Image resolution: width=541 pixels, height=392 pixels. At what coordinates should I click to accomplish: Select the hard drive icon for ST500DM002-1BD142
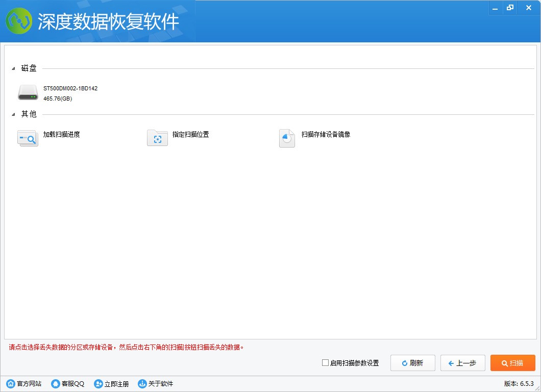click(x=28, y=92)
